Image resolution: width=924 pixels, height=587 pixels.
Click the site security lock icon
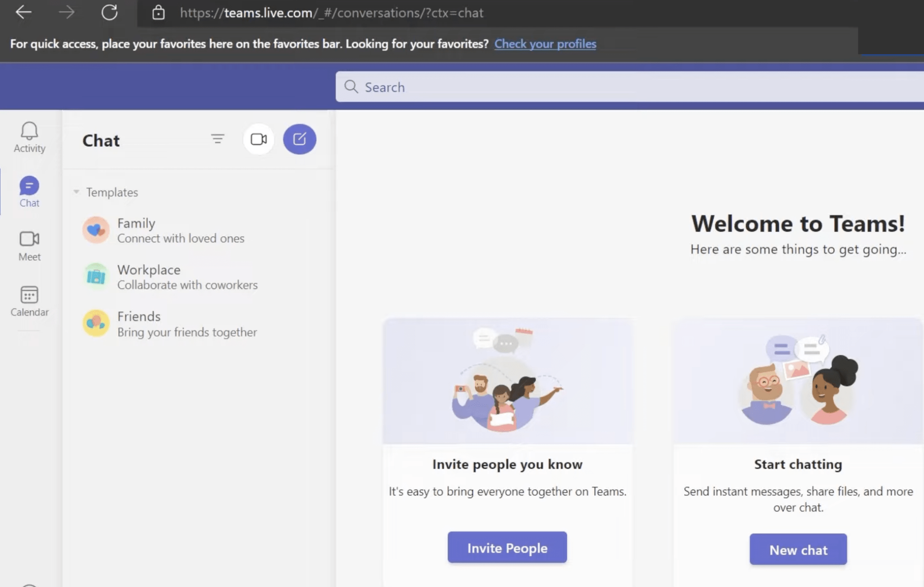[159, 13]
